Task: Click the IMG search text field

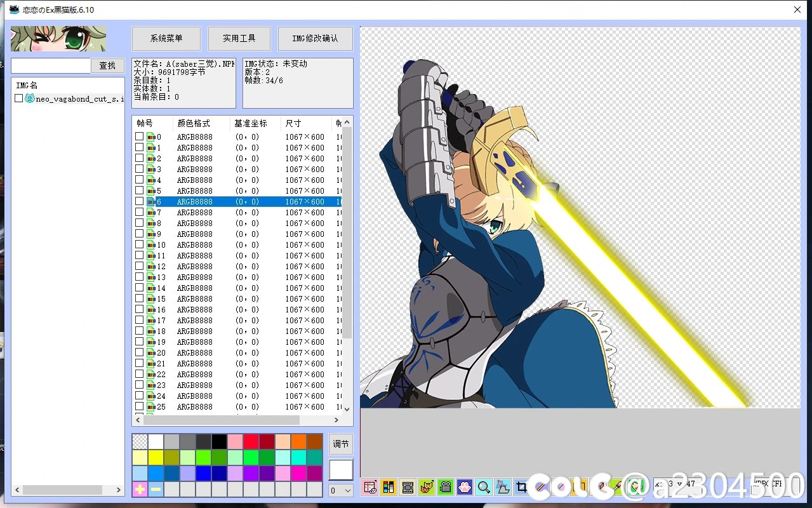Action: click(51, 65)
